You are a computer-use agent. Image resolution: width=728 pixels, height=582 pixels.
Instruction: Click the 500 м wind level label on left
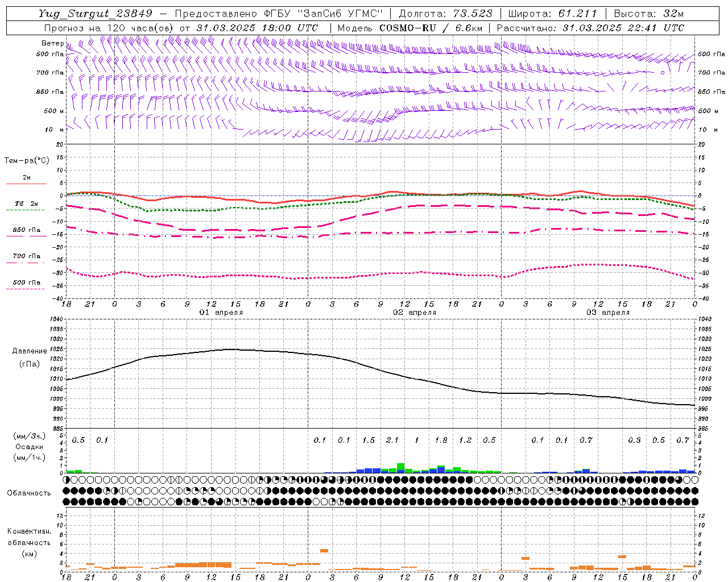point(54,111)
